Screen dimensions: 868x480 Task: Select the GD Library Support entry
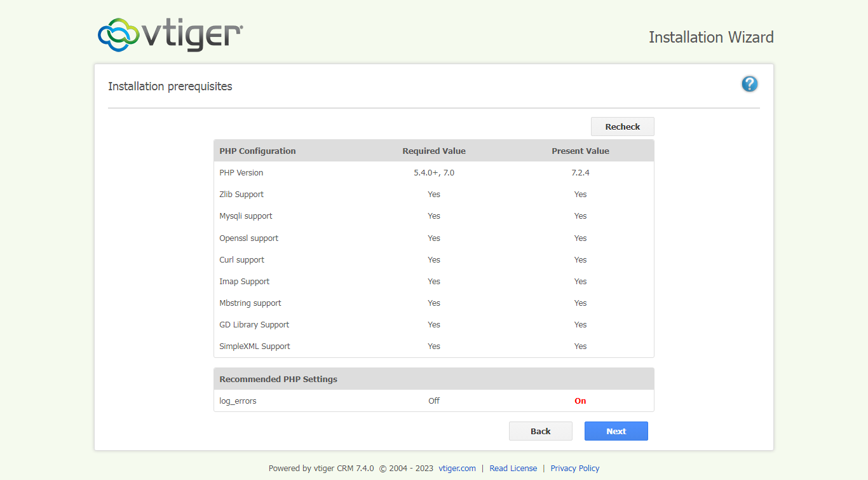pos(254,324)
